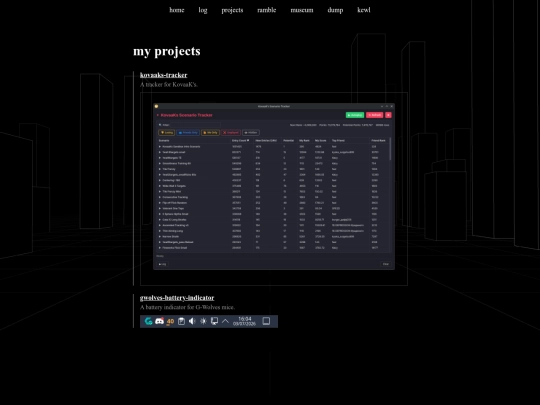Navigate to the kewl page
540x405 pixels.
pyautogui.click(x=364, y=10)
